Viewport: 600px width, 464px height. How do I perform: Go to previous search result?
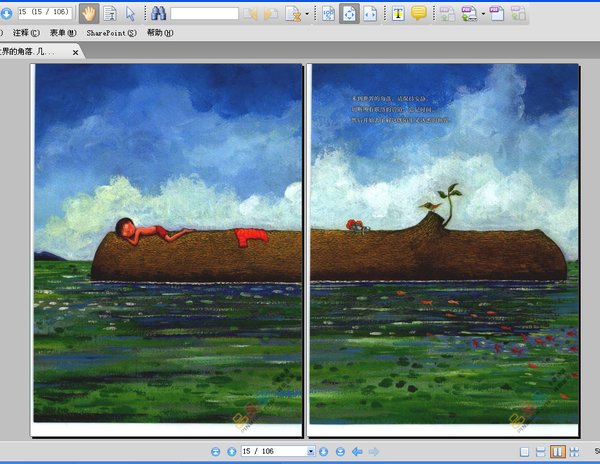click(x=250, y=14)
